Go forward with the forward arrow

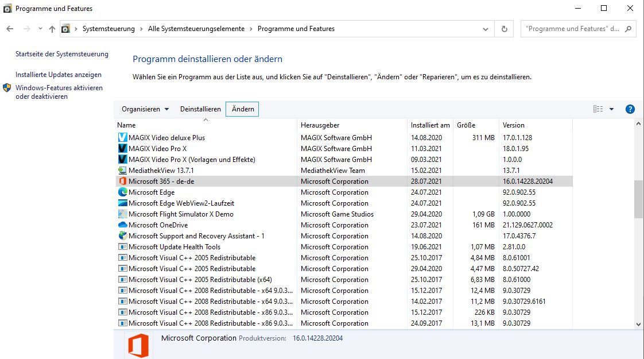[27, 29]
